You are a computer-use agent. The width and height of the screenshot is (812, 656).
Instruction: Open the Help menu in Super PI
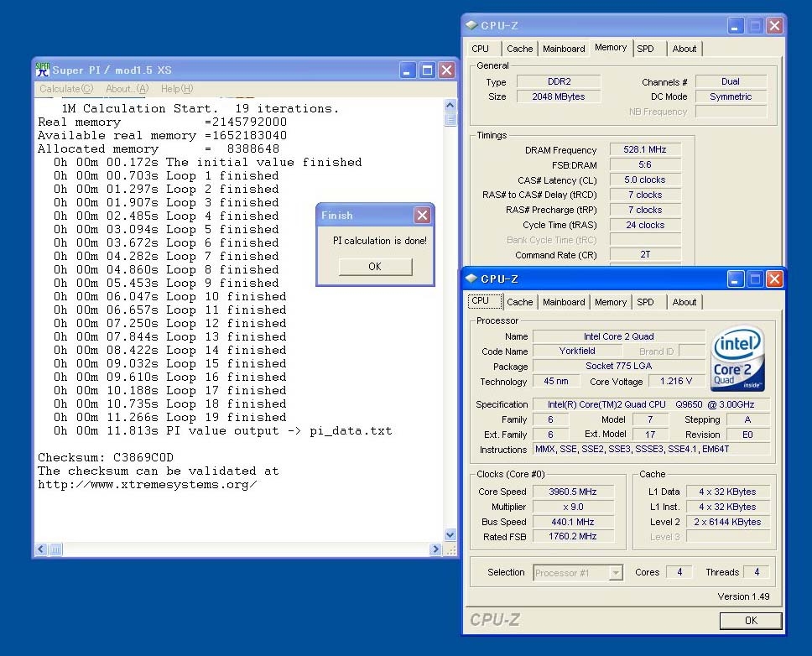176,89
